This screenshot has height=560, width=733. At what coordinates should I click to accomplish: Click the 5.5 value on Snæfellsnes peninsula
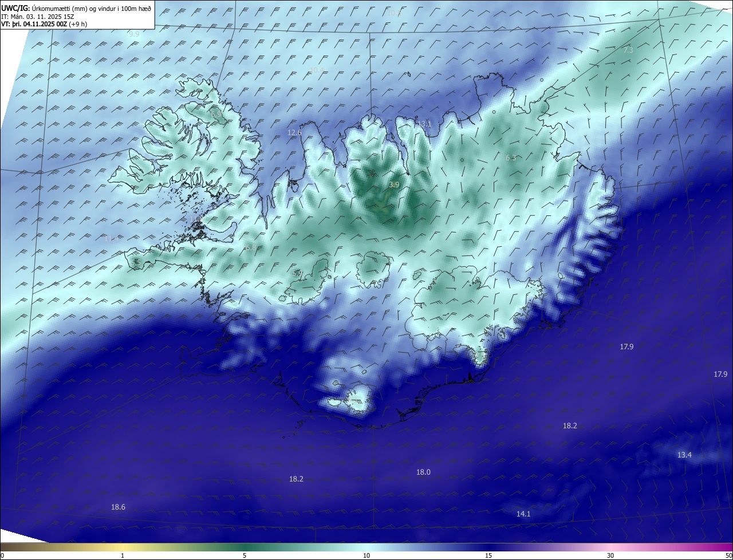[136, 262]
